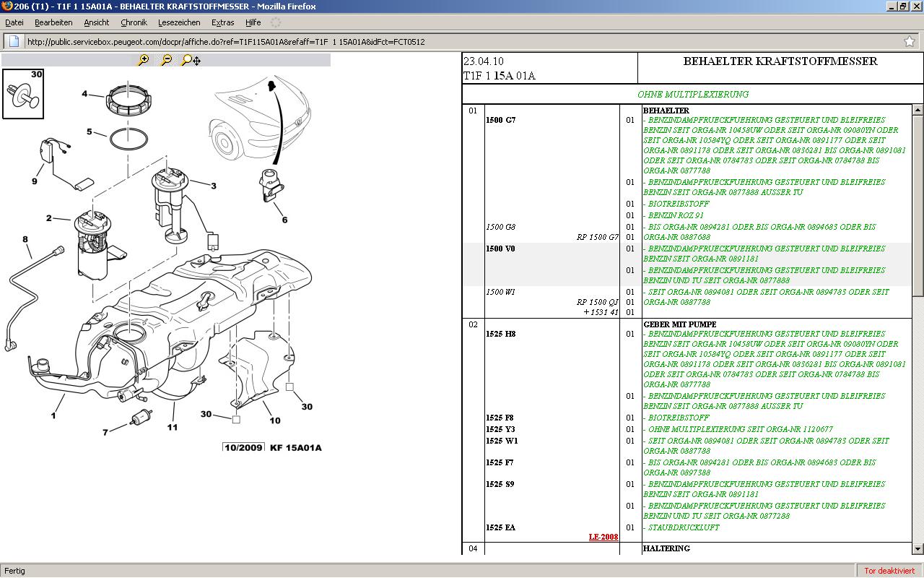Minimize the Firefox window

pos(891,6)
